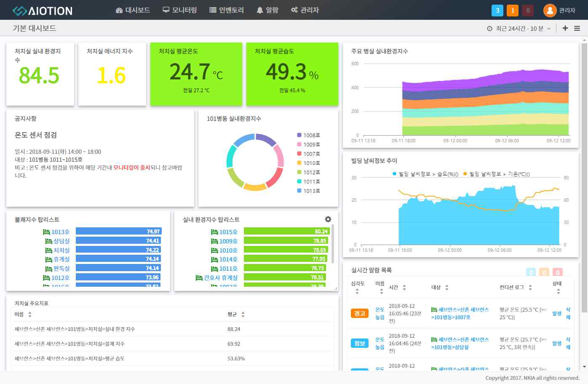Click the AIOTION logo
The width and height of the screenshot is (588, 384).
(x=42, y=11)
